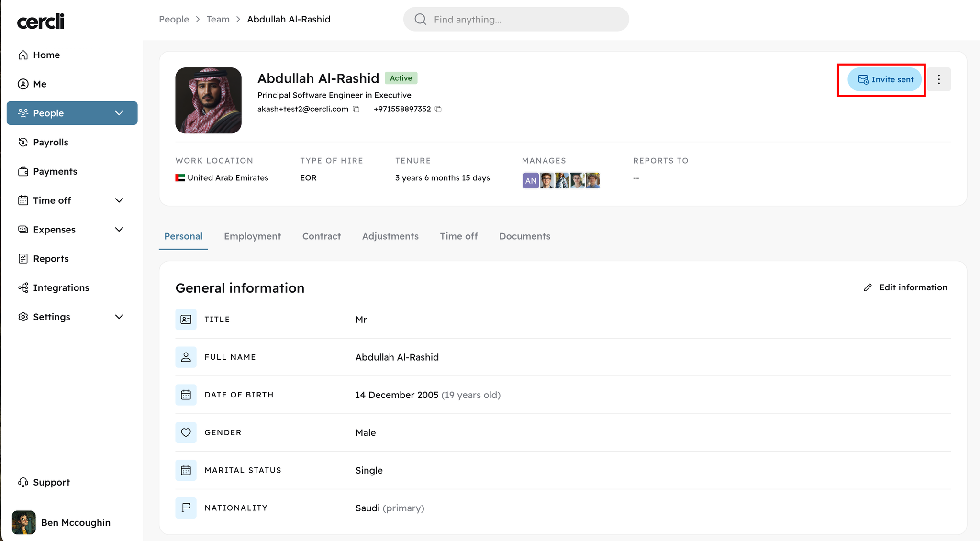Expand the Expenses chevron
The image size is (980, 541).
(119, 230)
